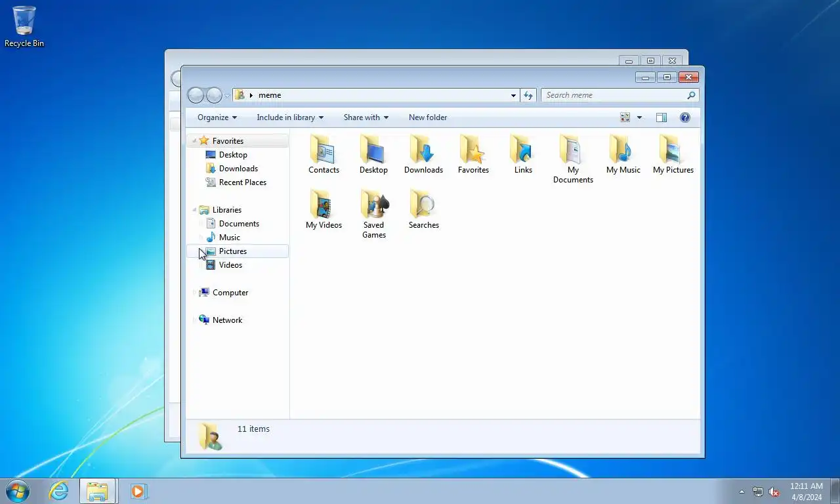
Task: Minimize the background Explorer window
Action: coord(629,61)
